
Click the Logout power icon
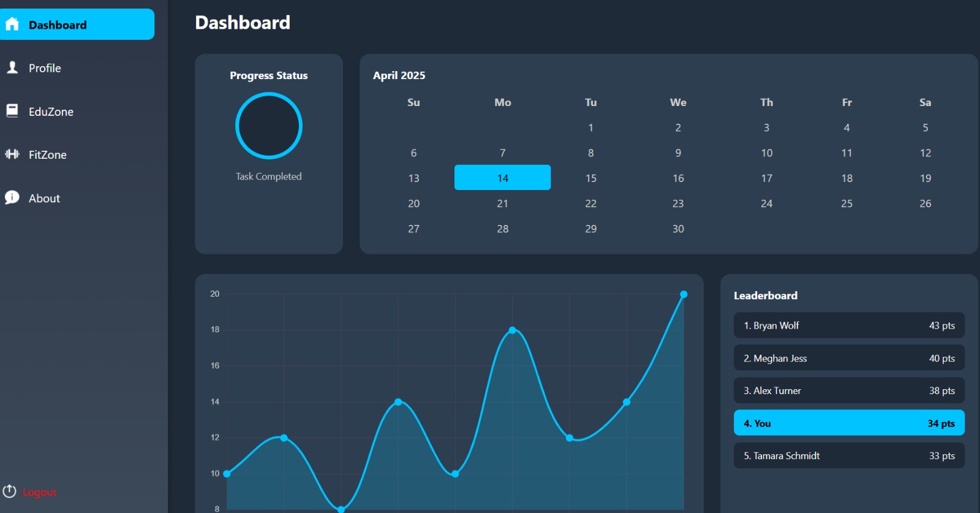pyautogui.click(x=10, y=492)
